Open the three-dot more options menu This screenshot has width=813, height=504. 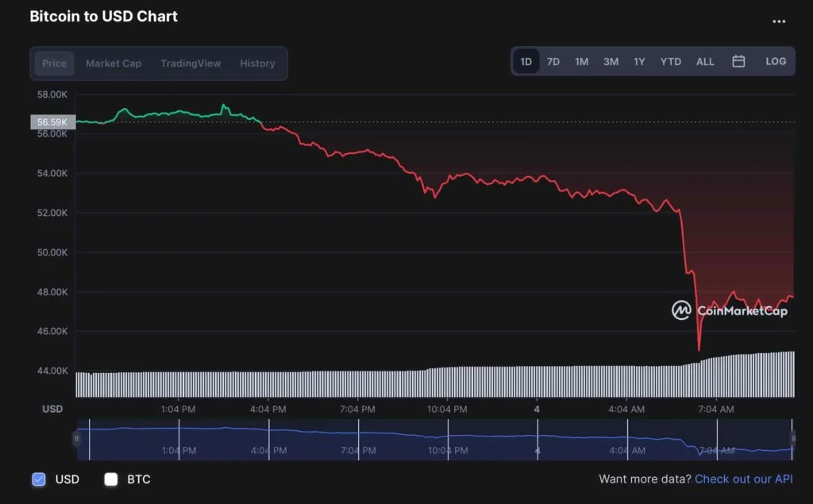tap(779, 21)
